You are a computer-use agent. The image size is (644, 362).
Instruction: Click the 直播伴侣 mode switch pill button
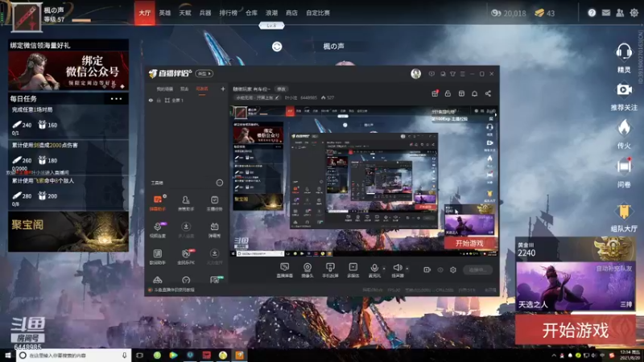click(204, 74)
